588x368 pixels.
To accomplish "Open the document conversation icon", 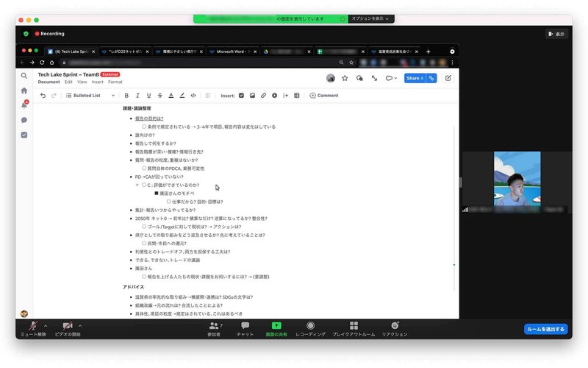I will 359,78.
